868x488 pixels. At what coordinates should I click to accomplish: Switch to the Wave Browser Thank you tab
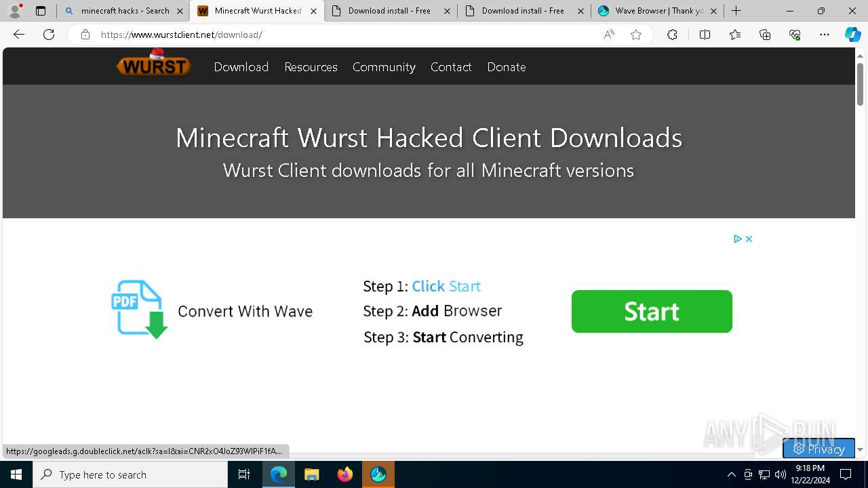coord(657,11)
